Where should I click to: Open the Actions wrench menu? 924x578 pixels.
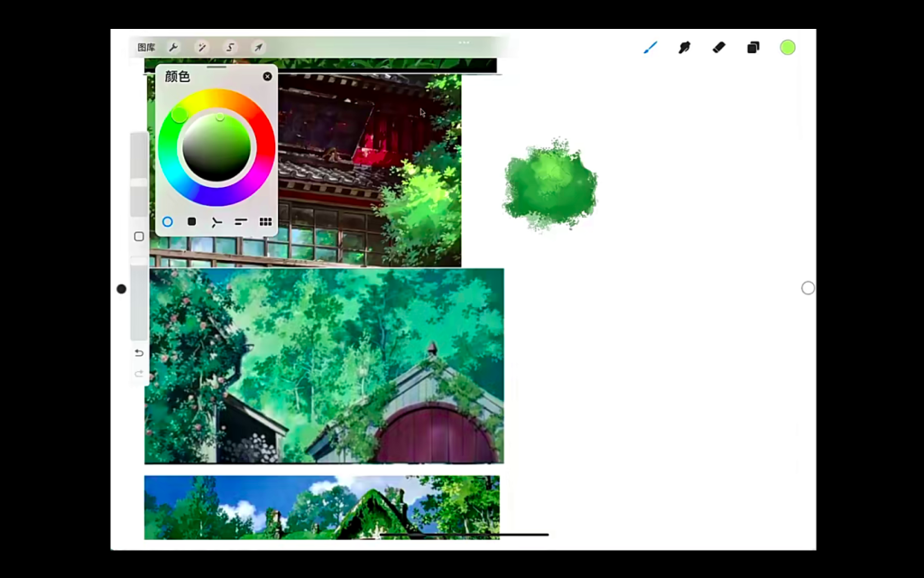point(173,47)
